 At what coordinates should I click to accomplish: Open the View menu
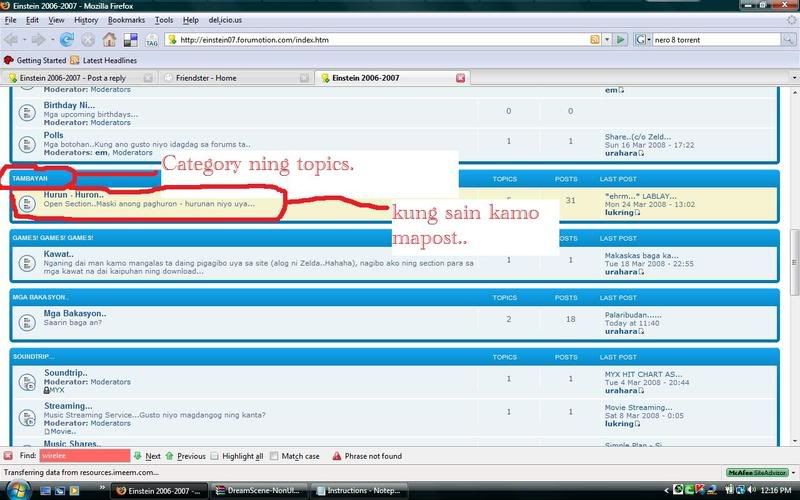(56, 20)
